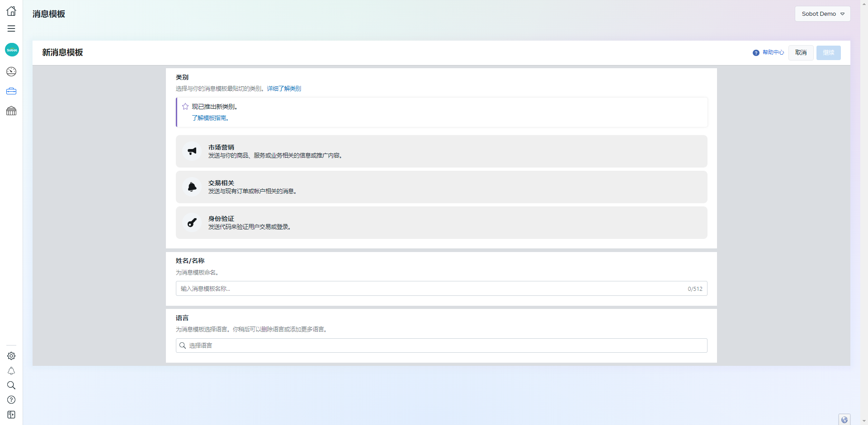Open the Sobot Demo account dropdown
The width and height of the screenshot is (868, 425).
tap(822, 14)
